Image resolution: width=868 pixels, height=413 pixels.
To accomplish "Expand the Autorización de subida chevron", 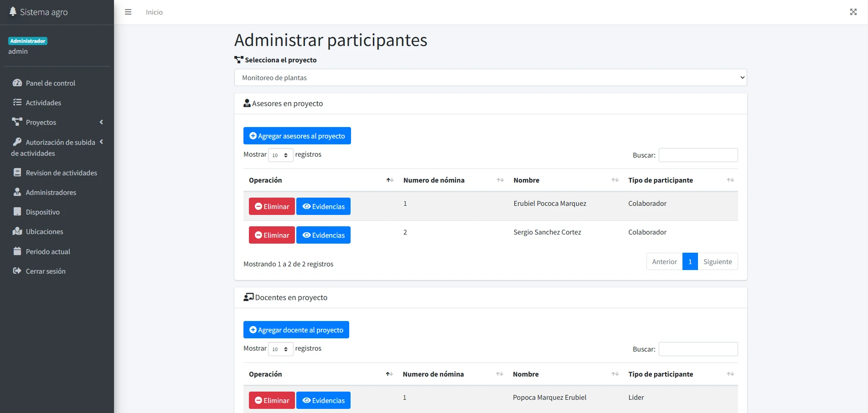I will pos(101,142).
